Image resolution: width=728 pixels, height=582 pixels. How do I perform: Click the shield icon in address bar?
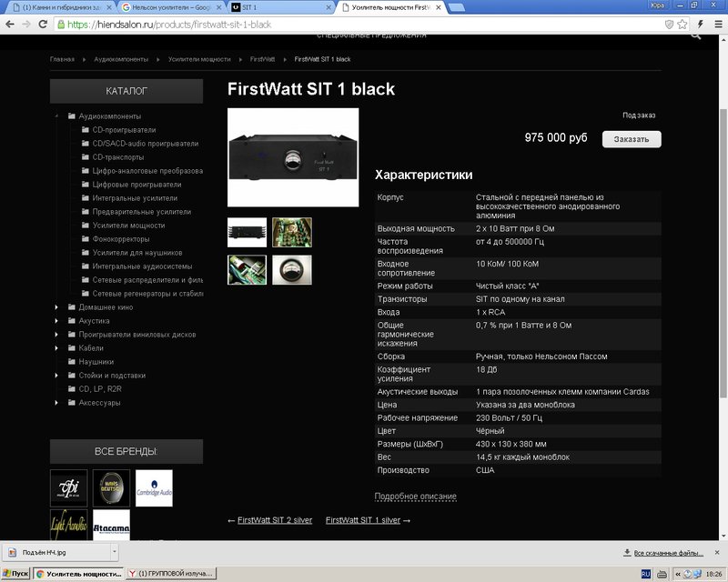coord(669,25)
